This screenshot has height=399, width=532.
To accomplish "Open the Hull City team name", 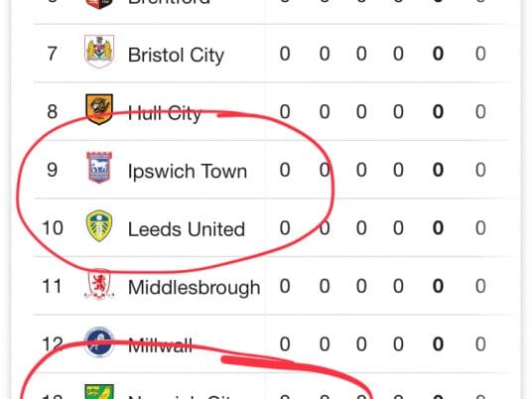I will 165,113.
